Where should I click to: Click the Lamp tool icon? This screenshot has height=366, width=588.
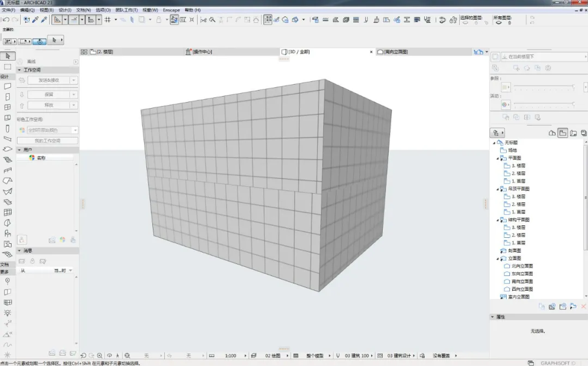(x=8, y=313)
